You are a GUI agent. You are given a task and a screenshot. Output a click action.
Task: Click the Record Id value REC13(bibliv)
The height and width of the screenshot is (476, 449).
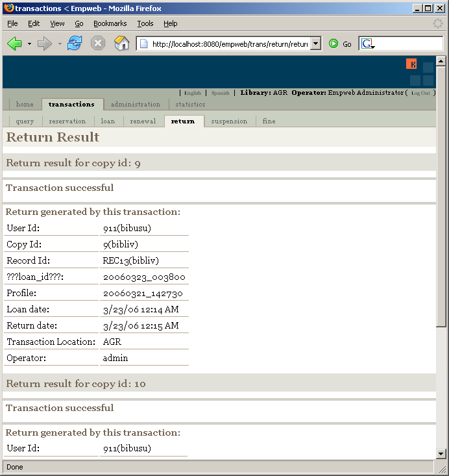coord(131,260)
